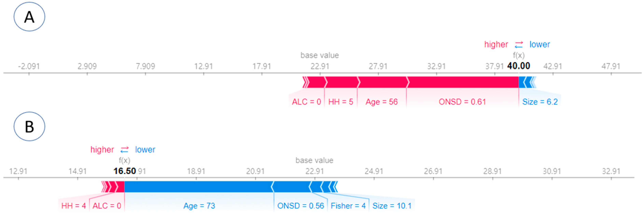Select the red ONSD bar segment in plot A

coord(463,82)
